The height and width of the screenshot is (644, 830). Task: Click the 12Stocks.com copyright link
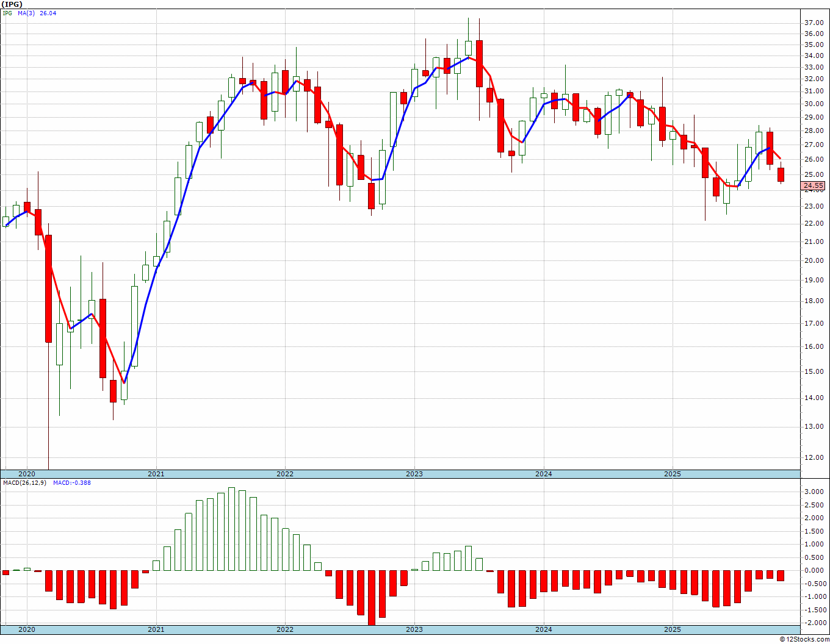click(804, 639)
